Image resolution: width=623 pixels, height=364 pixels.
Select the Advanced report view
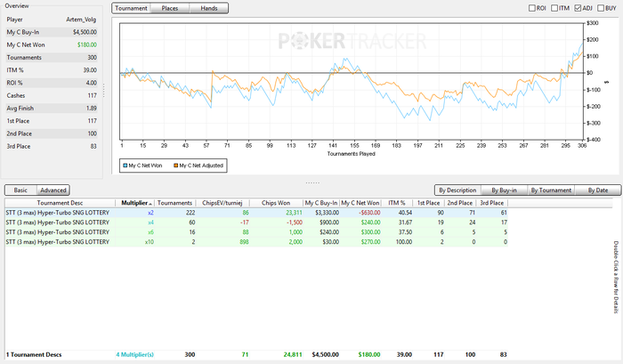(53, 190)
